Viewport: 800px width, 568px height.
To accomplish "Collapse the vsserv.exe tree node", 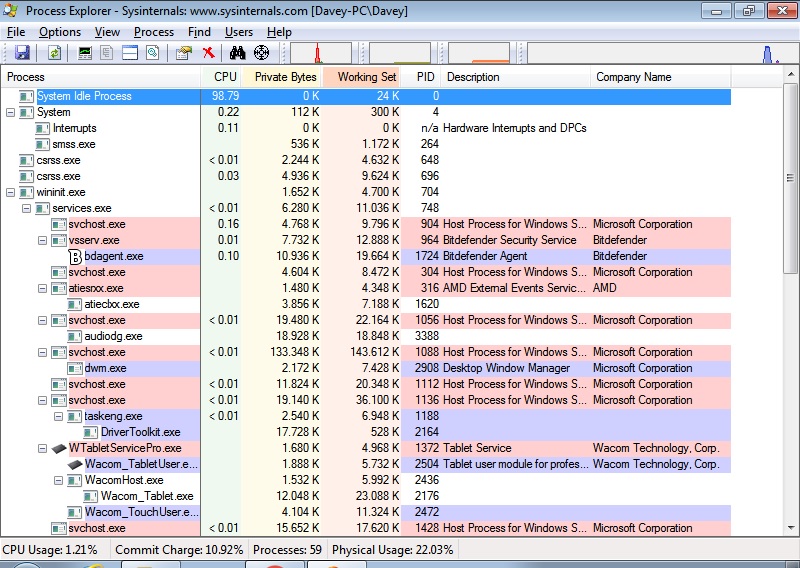I will click(x=43, y=240).
